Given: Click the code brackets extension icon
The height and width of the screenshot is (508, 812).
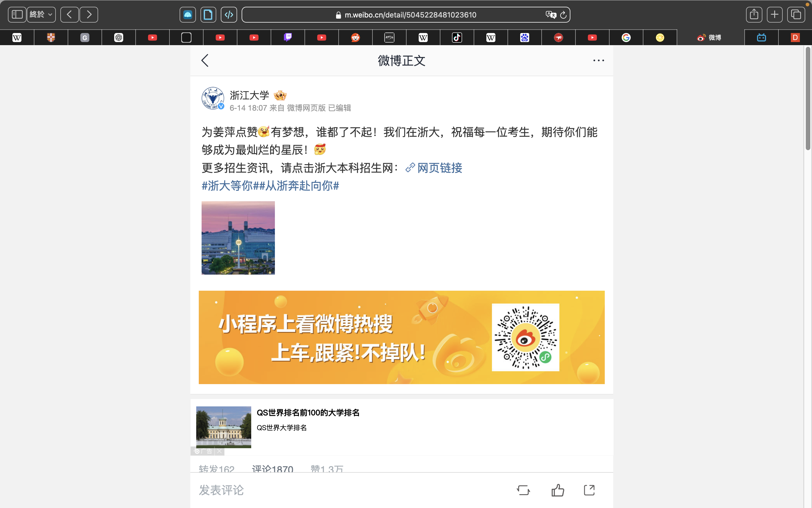Looking at the screenshot, I should [229, 14].
